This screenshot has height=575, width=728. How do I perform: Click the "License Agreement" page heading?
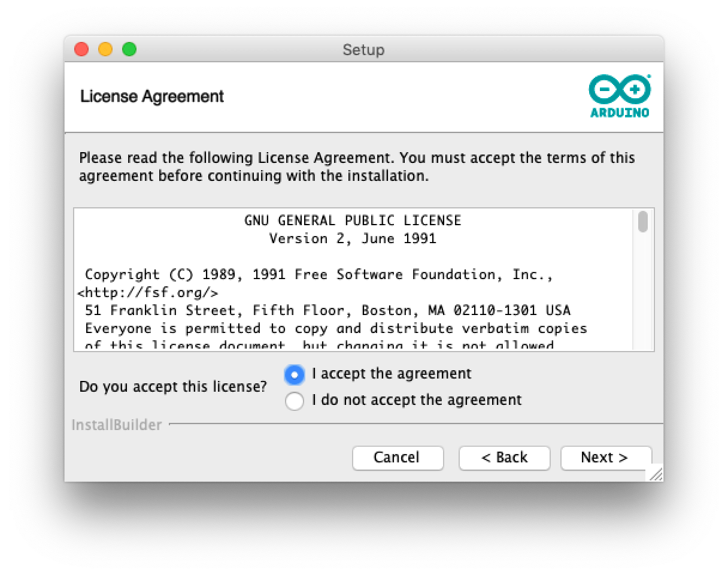coord(152,96)
